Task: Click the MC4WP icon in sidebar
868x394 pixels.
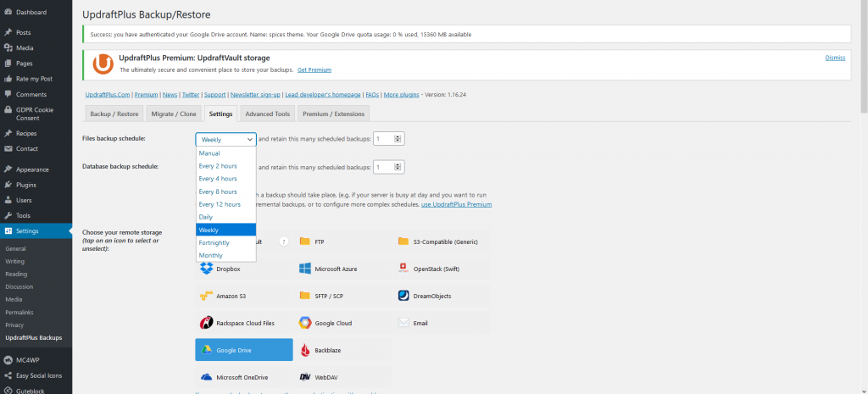Action: [x=8, y=360]
